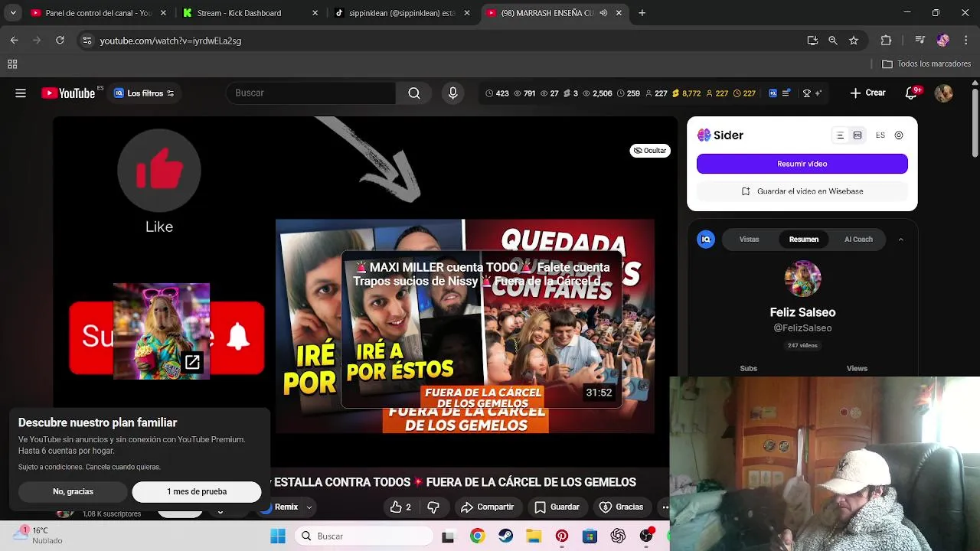This screenshot has height=551, width=980.
Task: Open the Sider settings gear
Action: pyautogui.click(x=899, y=135)
